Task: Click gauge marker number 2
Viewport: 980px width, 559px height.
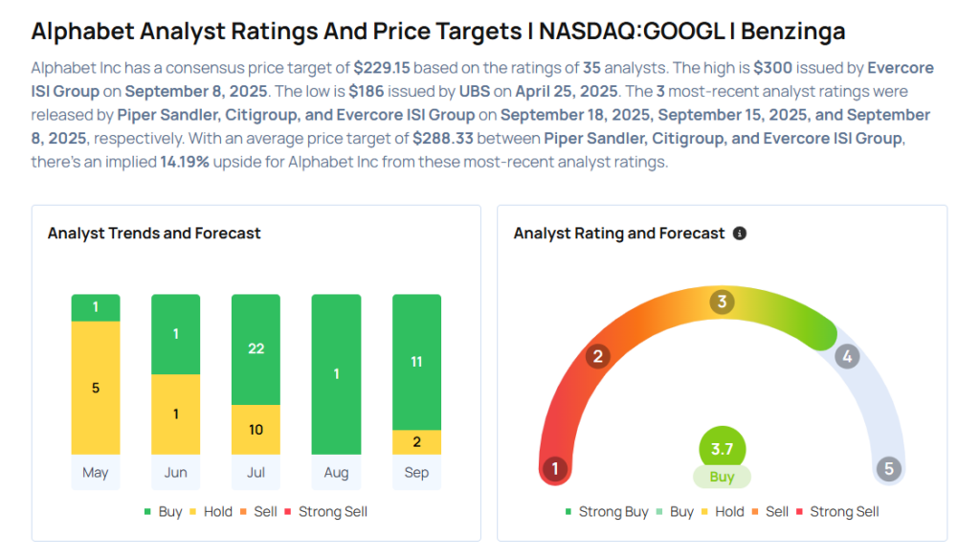Action: (x=598, y=357)
